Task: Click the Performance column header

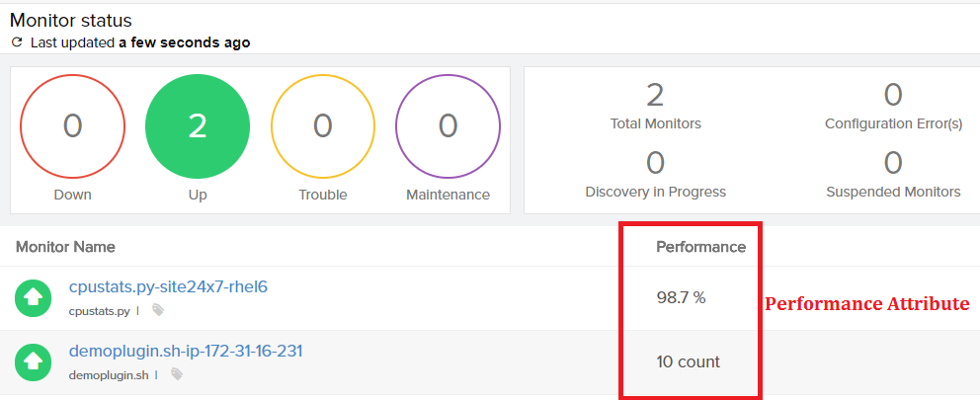Action: [x=700, y=246]
